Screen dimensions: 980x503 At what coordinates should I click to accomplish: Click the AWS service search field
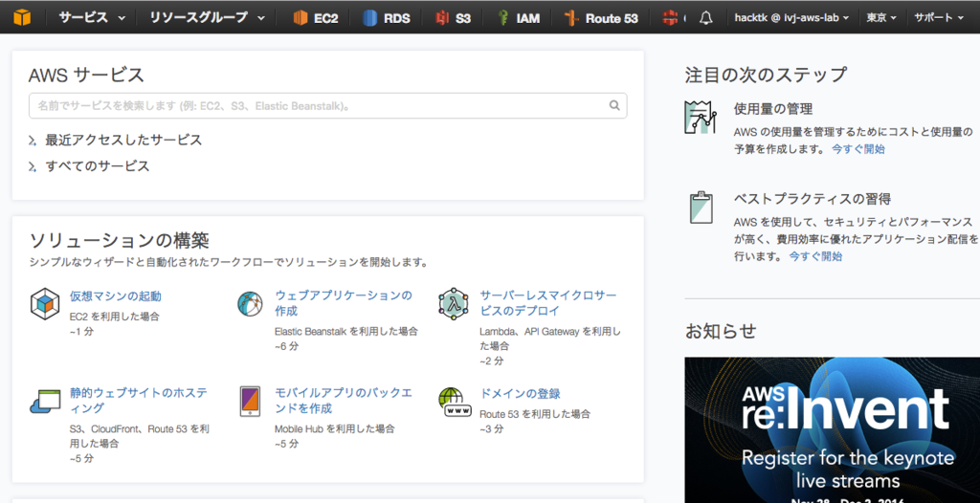[x=327, y=105]
